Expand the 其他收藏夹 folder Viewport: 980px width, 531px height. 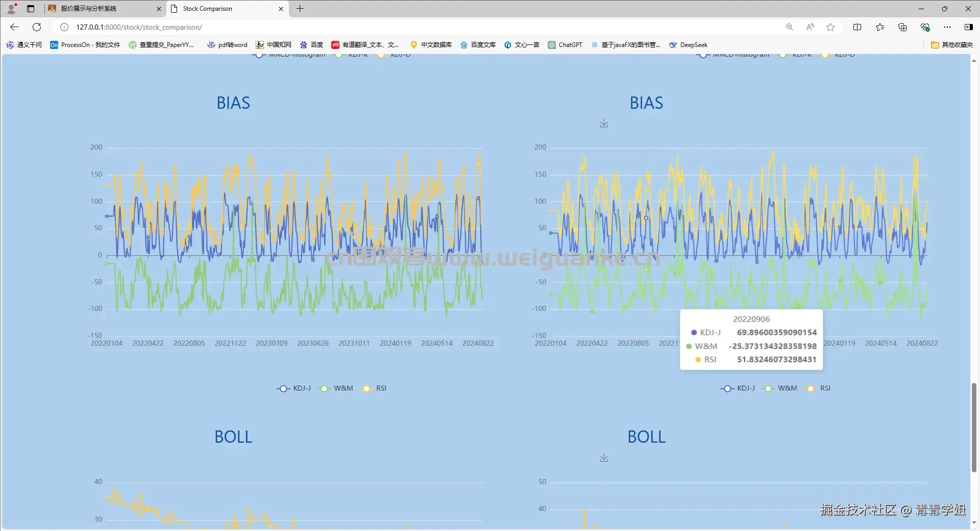pos(952,45)
